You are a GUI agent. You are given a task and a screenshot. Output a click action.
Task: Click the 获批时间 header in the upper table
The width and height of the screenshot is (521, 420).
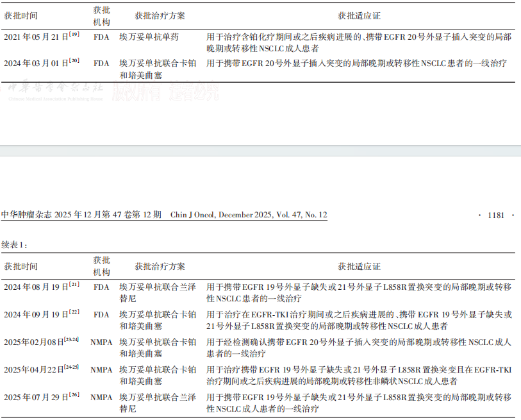(21, 15)
